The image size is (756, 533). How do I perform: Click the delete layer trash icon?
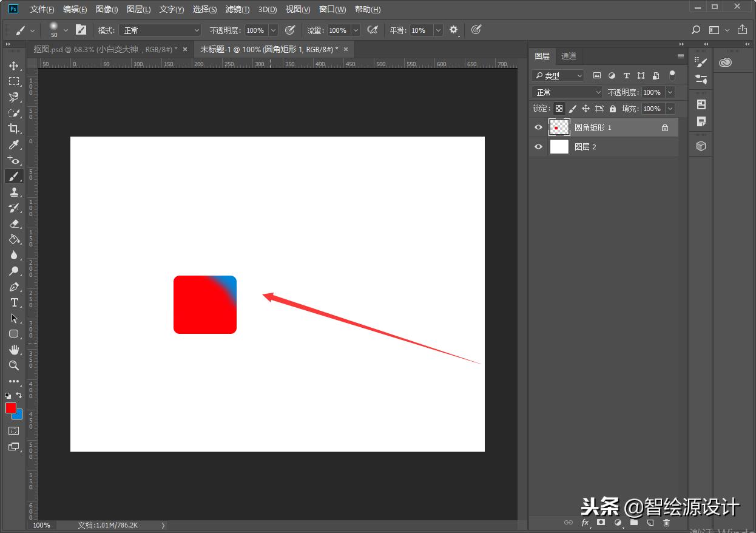[x=666, y=522]
